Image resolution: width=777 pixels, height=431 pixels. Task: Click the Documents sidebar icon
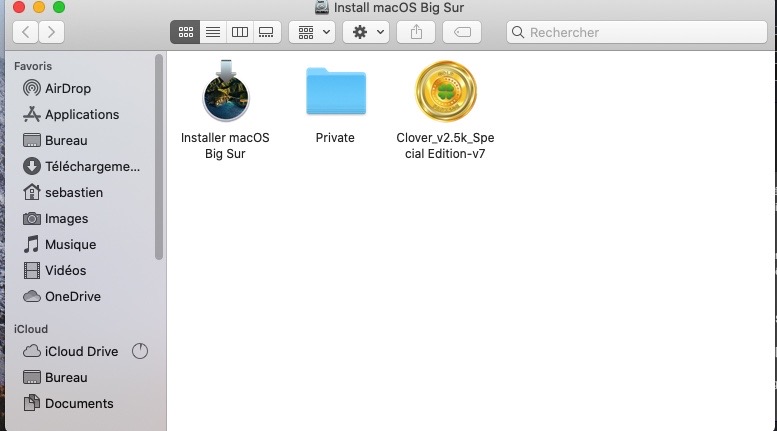(32, 403)
